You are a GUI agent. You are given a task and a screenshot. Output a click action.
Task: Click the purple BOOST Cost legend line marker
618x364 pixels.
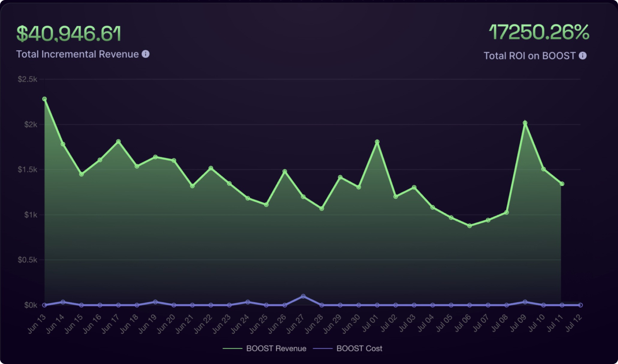tap(322, 348)
